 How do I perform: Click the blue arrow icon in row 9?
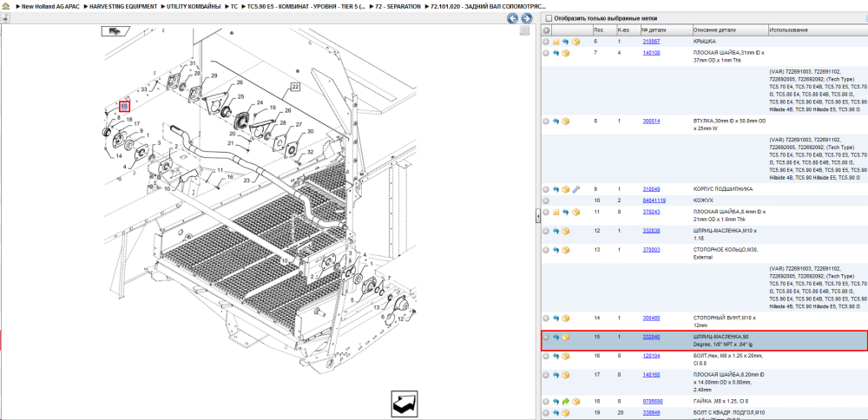click(556, 189)
